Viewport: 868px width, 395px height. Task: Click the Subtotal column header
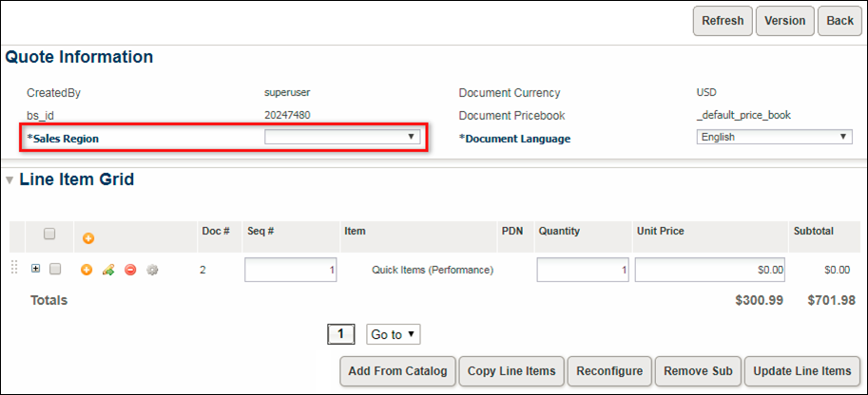point(814,232)
